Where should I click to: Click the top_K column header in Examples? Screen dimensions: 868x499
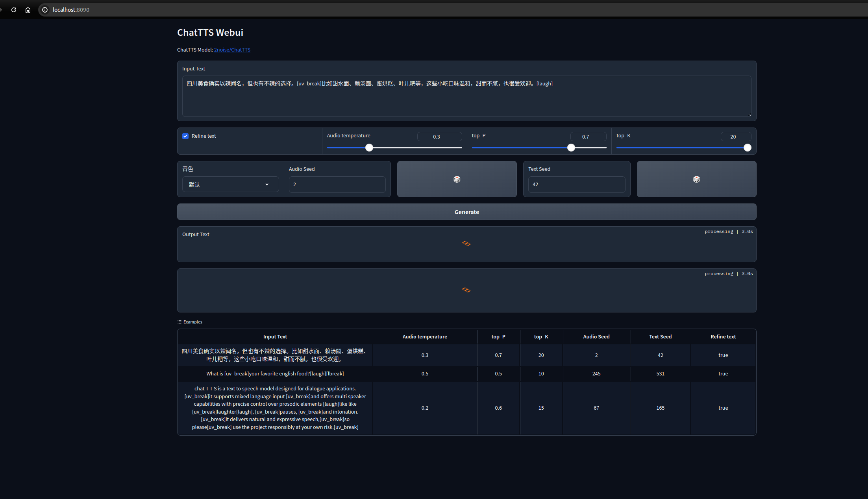click(x=541, y=337)
